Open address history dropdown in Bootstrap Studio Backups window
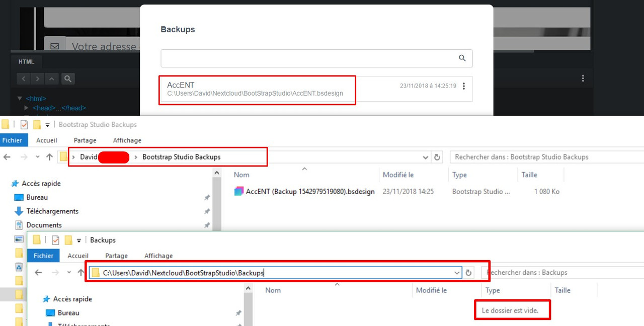 pyautogui.click(x=426, y=157)
